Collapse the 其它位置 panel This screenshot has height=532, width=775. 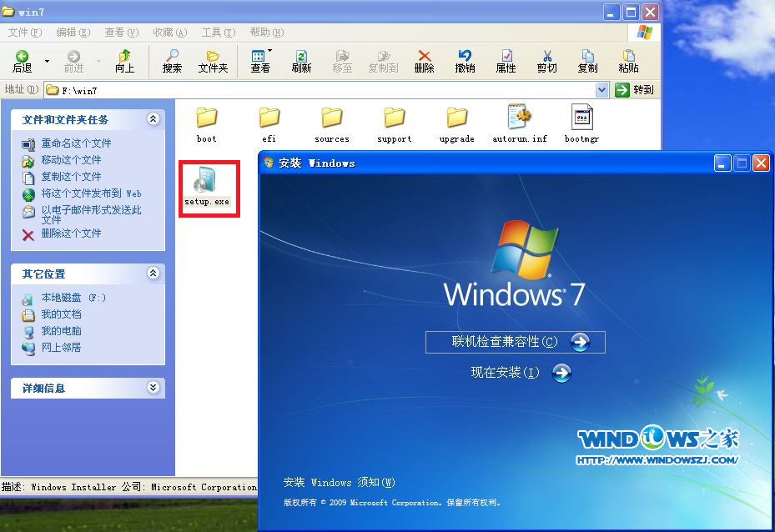coord(153,274)
